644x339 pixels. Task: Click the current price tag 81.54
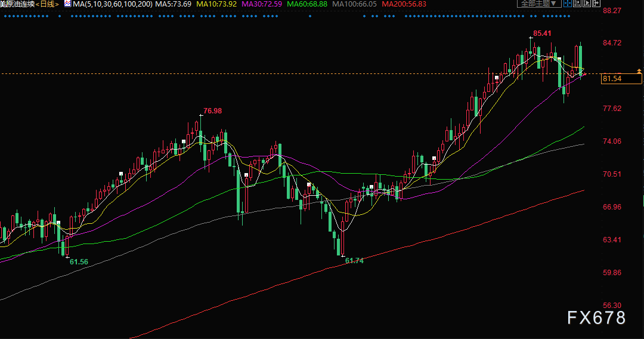coord(621,79)
